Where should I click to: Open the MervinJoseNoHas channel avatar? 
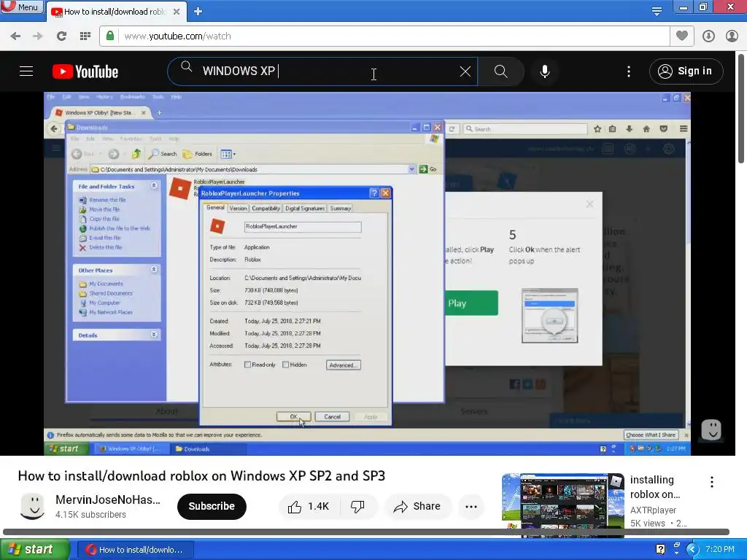click(x=32, y=506)
